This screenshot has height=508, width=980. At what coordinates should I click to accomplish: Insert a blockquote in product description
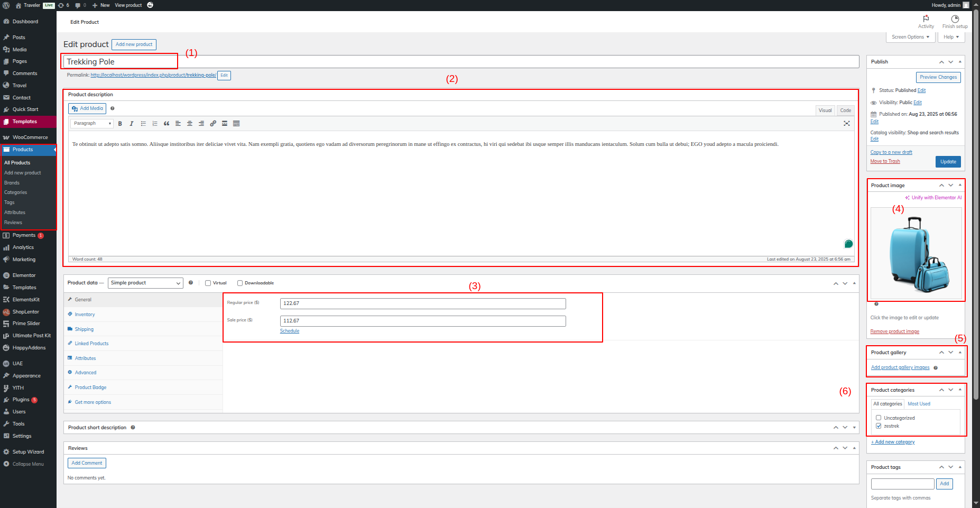pos(167,124)
